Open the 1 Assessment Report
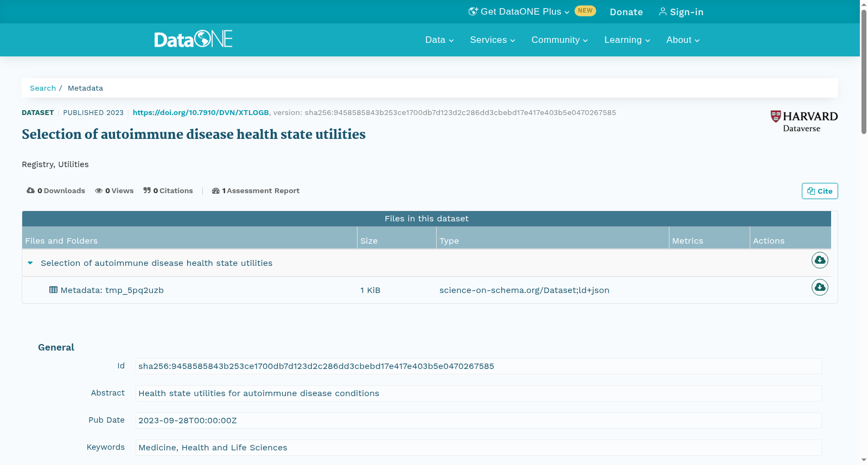Screen dimensions: 868x465 coord(256,190)
